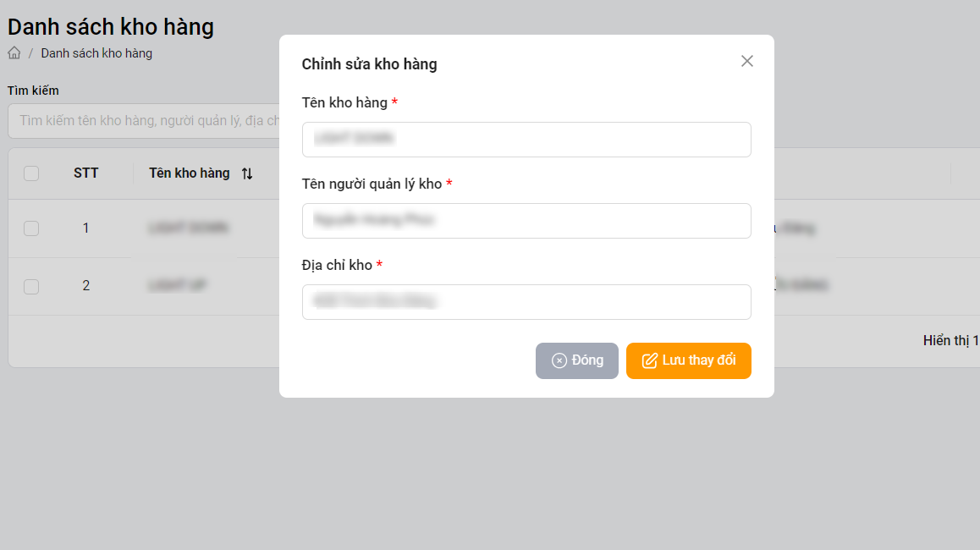Click the pencil icon in Lưu thay đổi
The image size is (980, 550).
[649, 360]
